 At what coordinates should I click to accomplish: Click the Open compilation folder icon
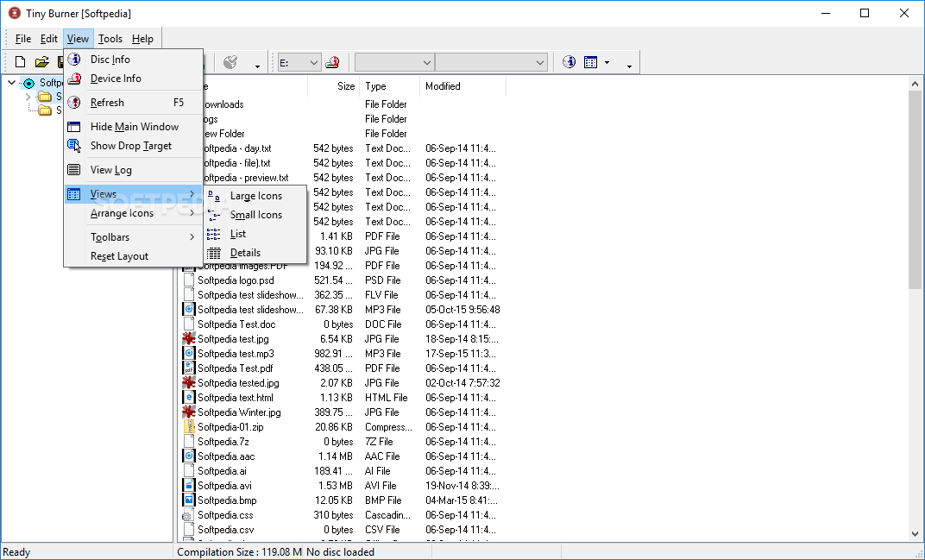42,62
